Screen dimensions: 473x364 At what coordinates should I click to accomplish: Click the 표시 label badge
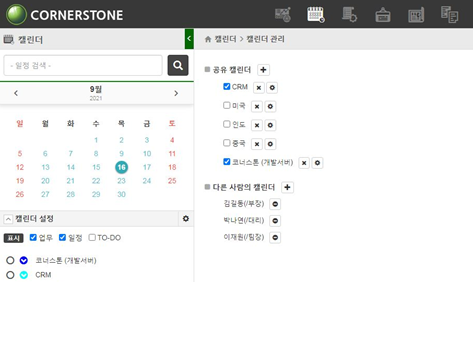tap(13, 238)
